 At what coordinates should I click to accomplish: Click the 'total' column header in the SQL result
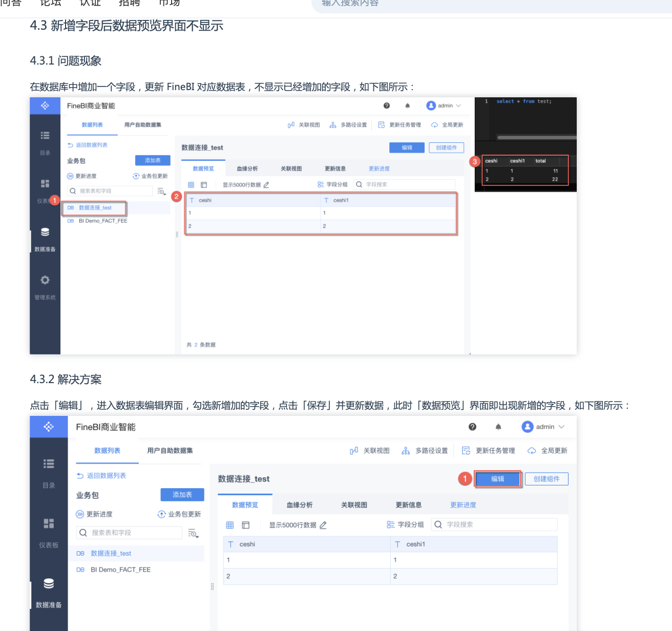point(540,161)
